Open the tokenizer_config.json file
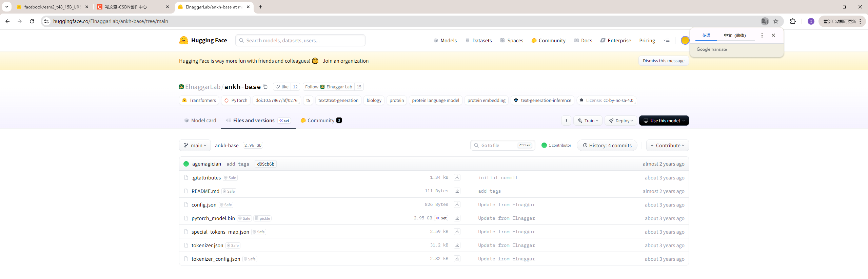 click(216, 259)
